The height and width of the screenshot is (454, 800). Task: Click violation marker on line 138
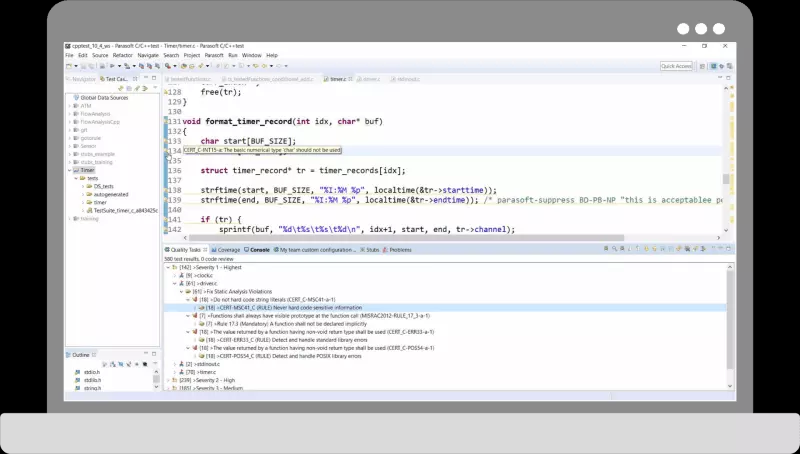(x=165, y=190)
